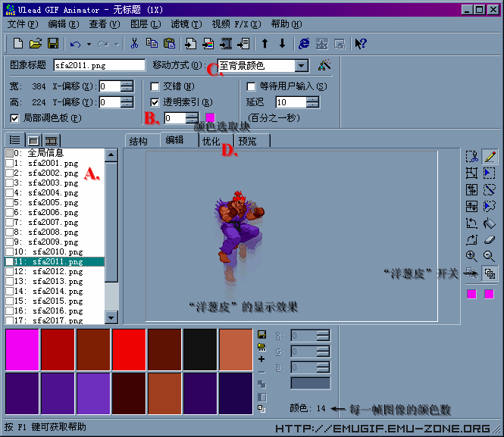Select frame 5: sfa2005.png in list
The width and height of the screenshot is (504, 437).
(x=53, y=202)
